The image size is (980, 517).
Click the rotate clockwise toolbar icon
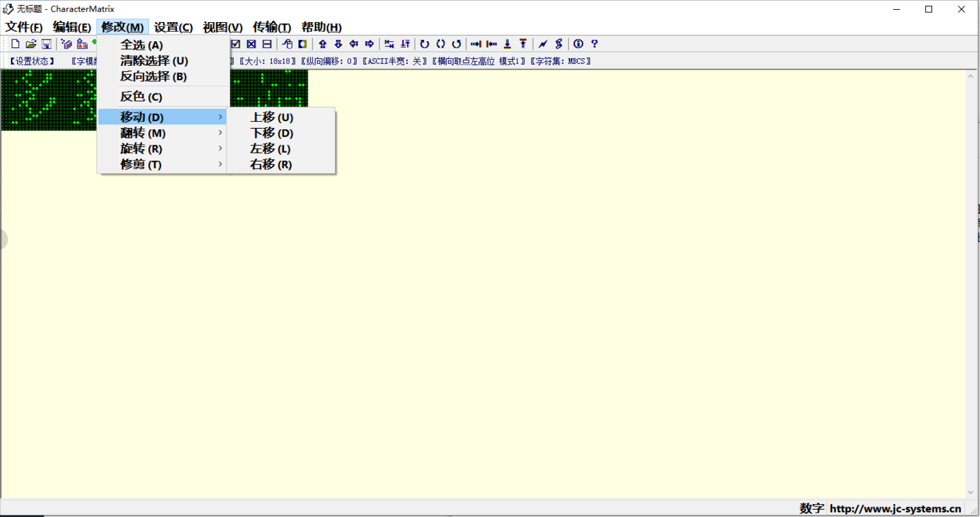(x=424, y=44)
